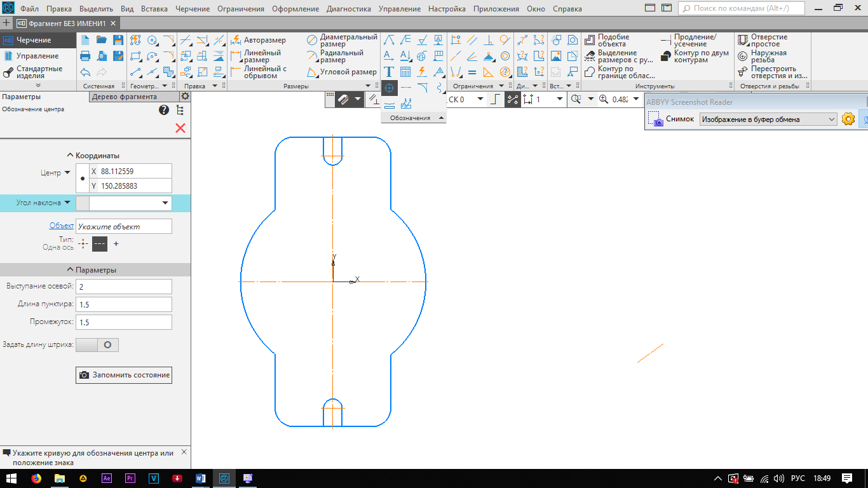Viewport: 868px width, 488px height.
Task: Open the Угол наклона value dropdown
Action: [166, 203]
